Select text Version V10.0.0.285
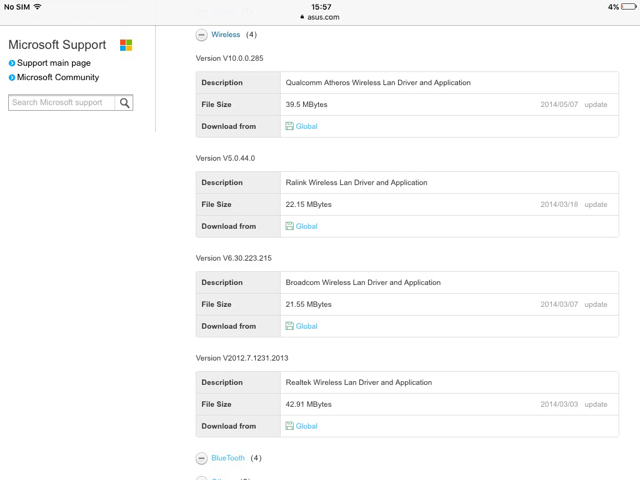Image resolution: width=640 pixels, height=480 pixels. point(229,58)
